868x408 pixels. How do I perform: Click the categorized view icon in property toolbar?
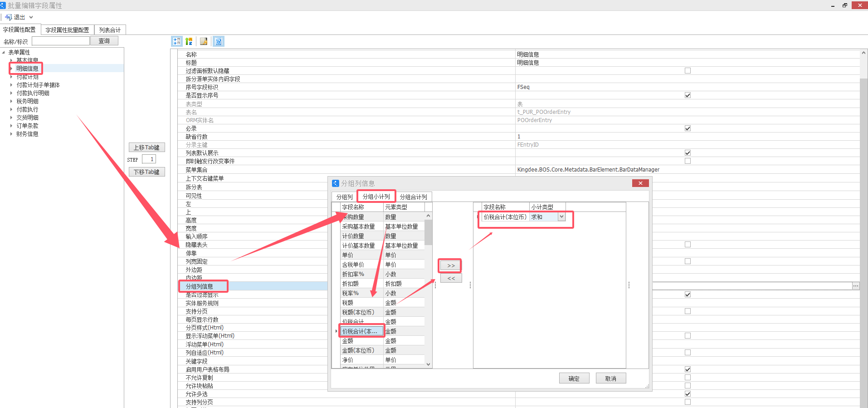(x=177, y=41)
